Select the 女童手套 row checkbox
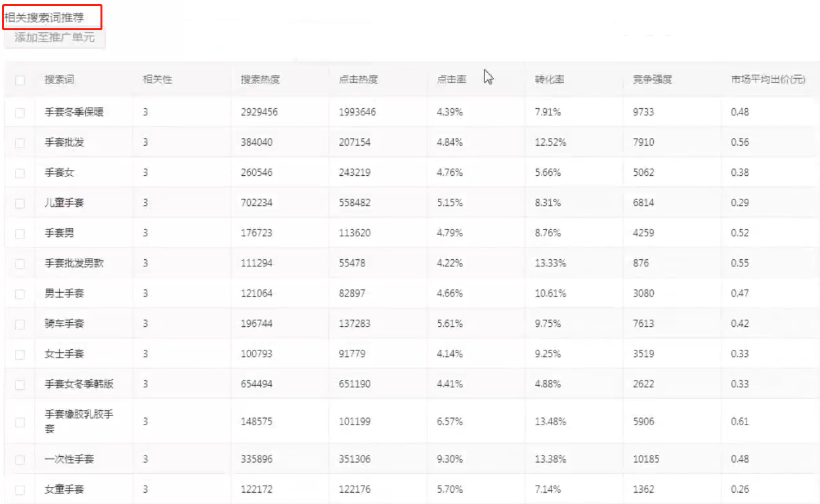This screenshot has height=504, width=820. [20, 490]
